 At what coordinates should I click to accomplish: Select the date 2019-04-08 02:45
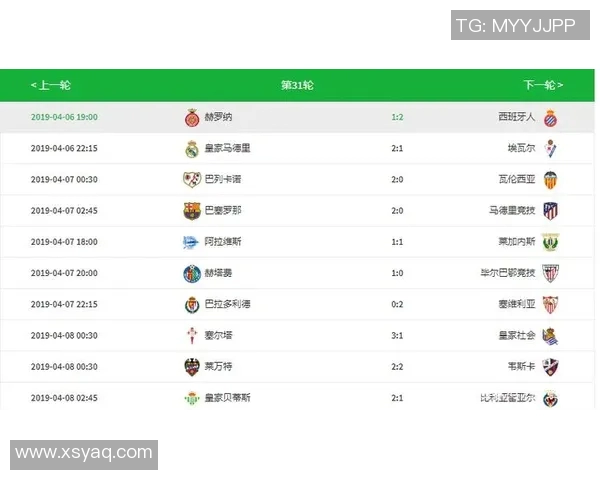(x=64, y=398)
